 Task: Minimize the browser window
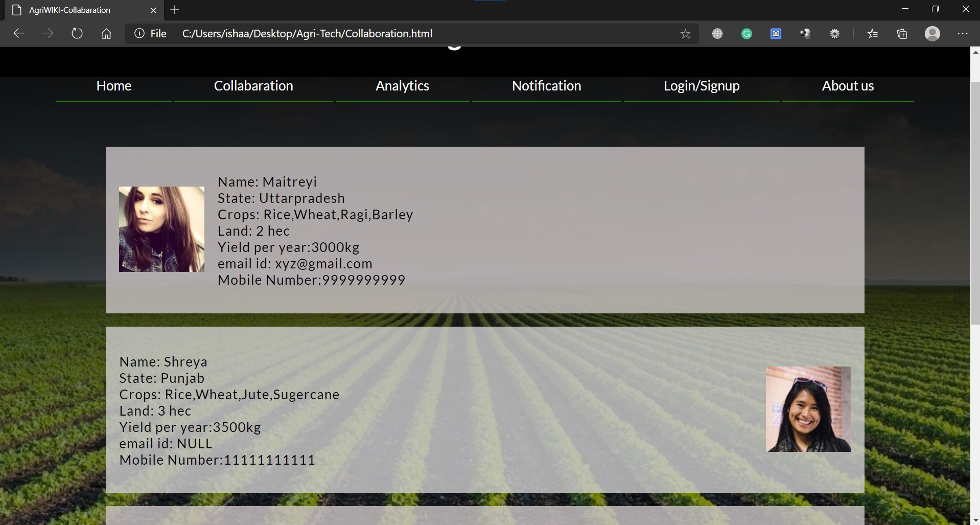click(x=905, y=9)
